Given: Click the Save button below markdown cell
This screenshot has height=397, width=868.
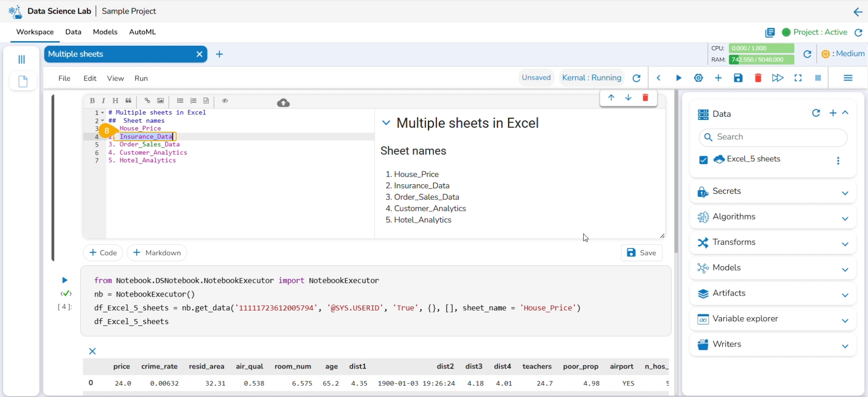Looking at the screenshot, I should click(641, 253).
